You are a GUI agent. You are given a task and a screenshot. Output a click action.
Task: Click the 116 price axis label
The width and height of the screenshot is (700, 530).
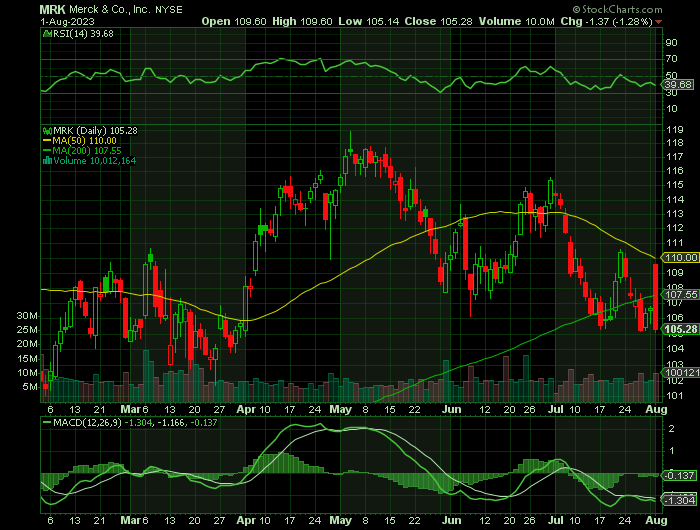674,171
